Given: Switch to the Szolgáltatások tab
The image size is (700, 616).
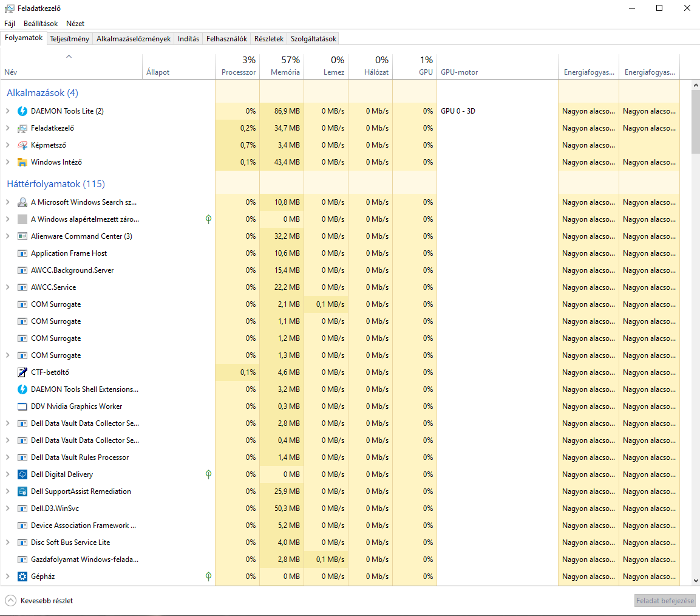Looking at the screenshot, I should tap(313, 39).
